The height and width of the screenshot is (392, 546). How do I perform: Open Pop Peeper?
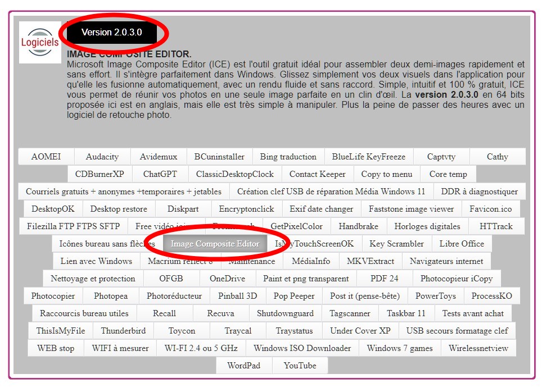click(294, 295)
